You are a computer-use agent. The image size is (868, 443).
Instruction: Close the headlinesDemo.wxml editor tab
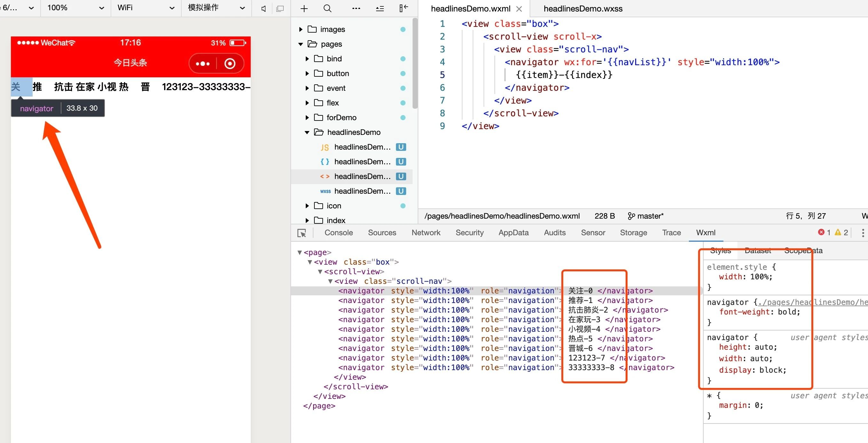(519, 9)
